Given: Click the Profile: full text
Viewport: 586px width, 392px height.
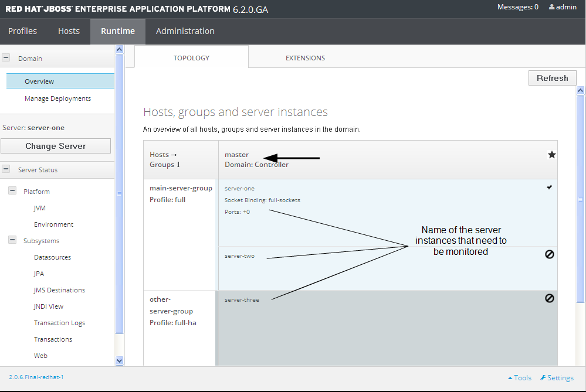Looking at the screenshot, I should coord(167,199).
